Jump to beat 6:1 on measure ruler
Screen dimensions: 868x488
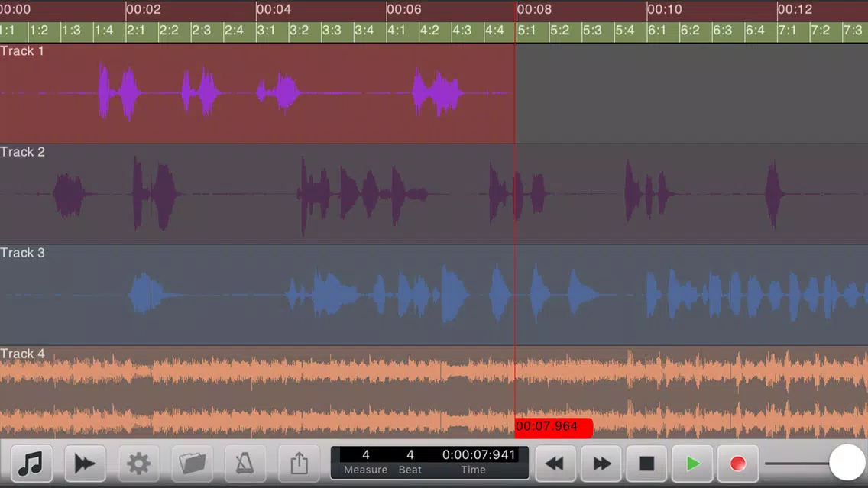coord(656,31)
